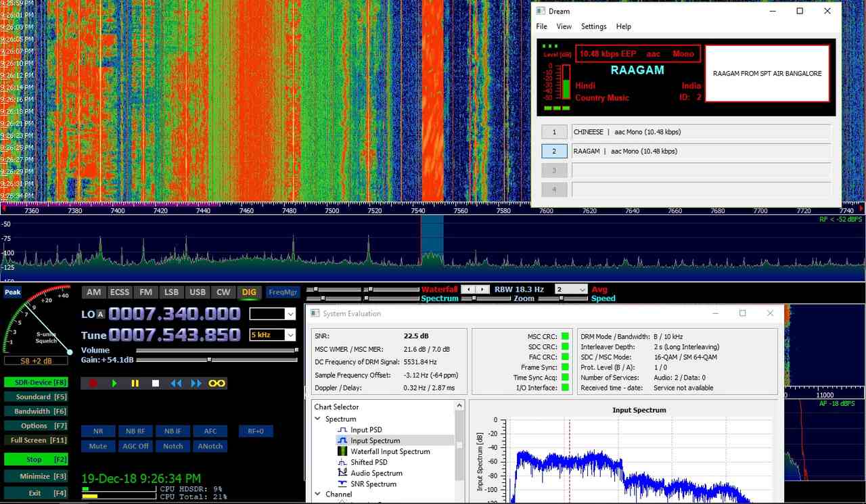This screenshot has height=504, width=866.
Task: Open Settings menu in Dream
Action: tap(594, 26)
